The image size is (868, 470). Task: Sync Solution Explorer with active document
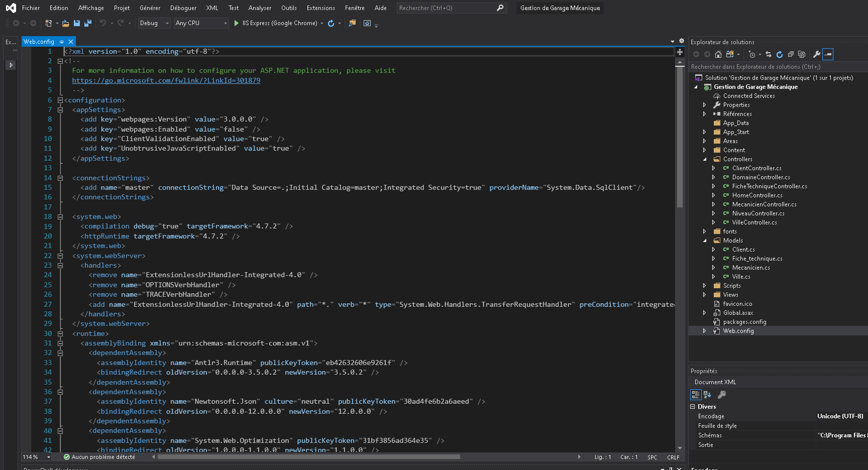point(769,55)
